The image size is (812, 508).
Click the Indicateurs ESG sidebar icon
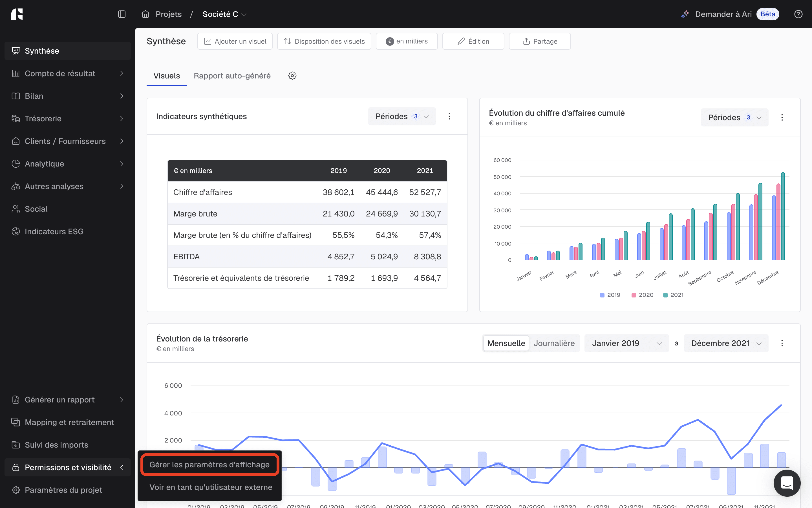(16, 231)
